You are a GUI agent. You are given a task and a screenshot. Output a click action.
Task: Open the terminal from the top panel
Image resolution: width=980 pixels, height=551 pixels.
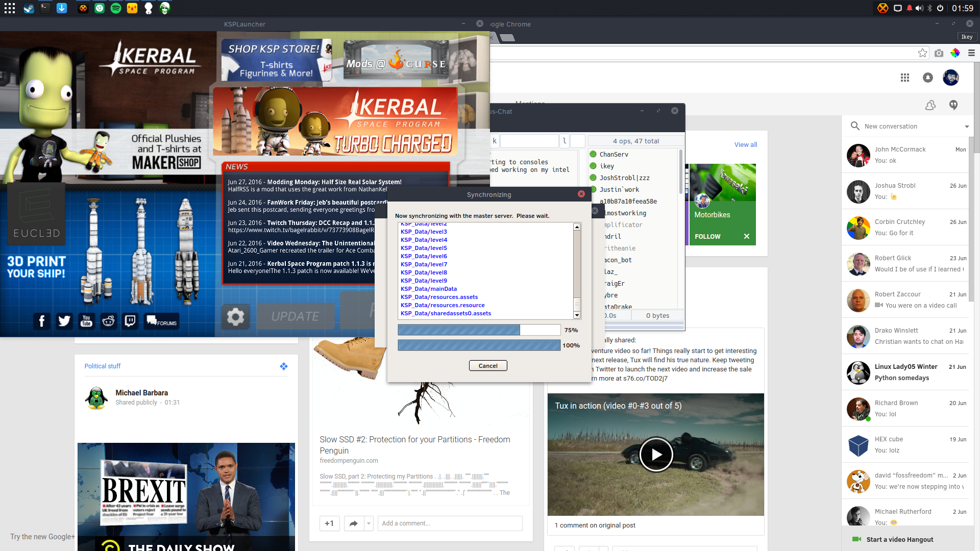(45, 8)
